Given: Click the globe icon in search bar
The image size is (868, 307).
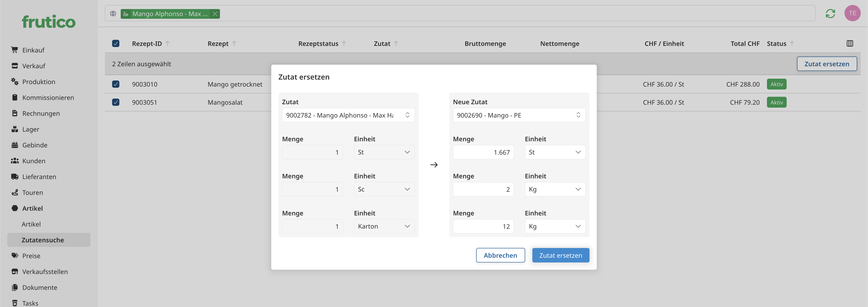Looking at the screenshot, I should coord(113,14).
